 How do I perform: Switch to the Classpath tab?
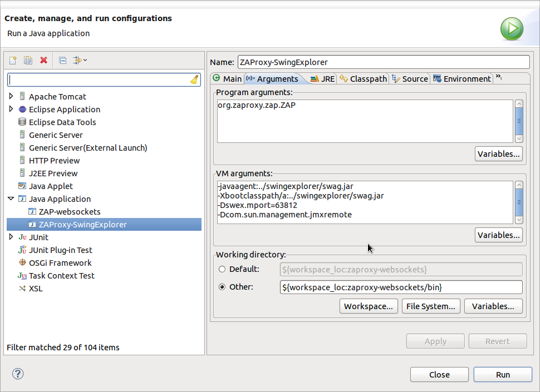(364, 79)
